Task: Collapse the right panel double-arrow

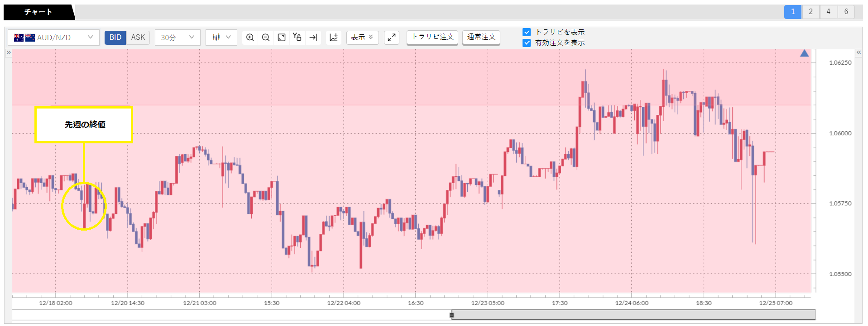Action: pos(858,52)
